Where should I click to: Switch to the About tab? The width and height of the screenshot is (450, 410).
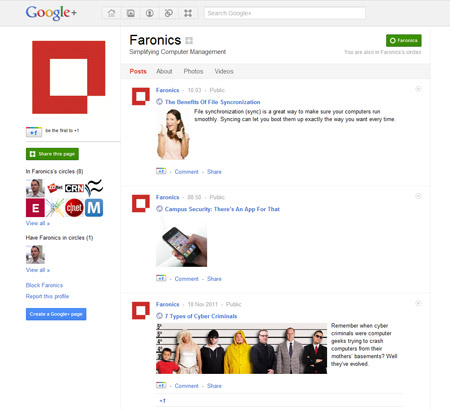[164, 71]
